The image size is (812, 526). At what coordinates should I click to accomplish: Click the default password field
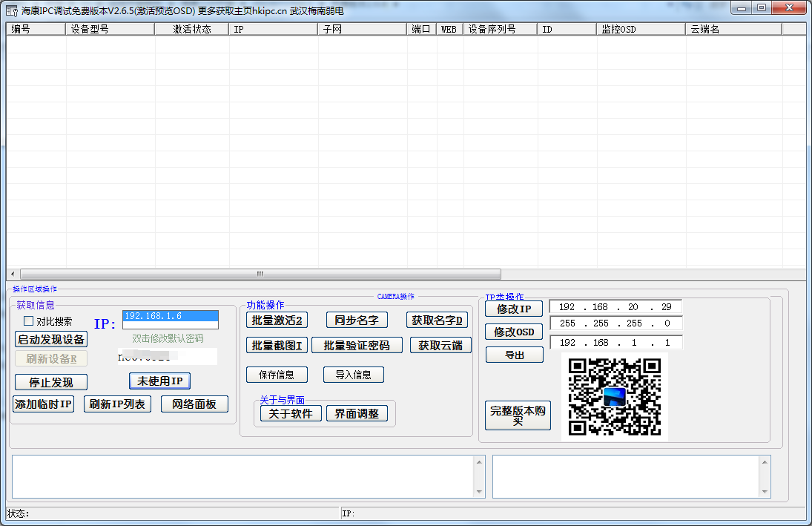click(168, 357)
